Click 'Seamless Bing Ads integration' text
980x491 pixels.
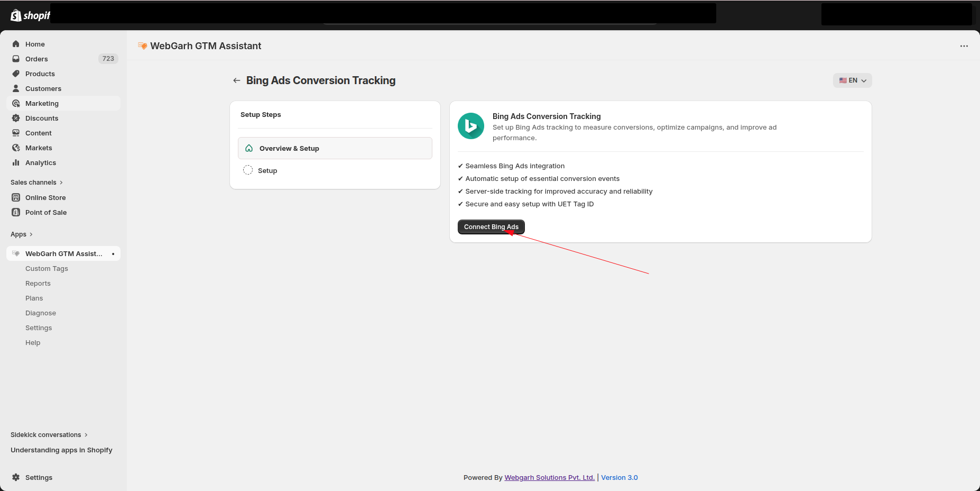click(x=515, y=166)
